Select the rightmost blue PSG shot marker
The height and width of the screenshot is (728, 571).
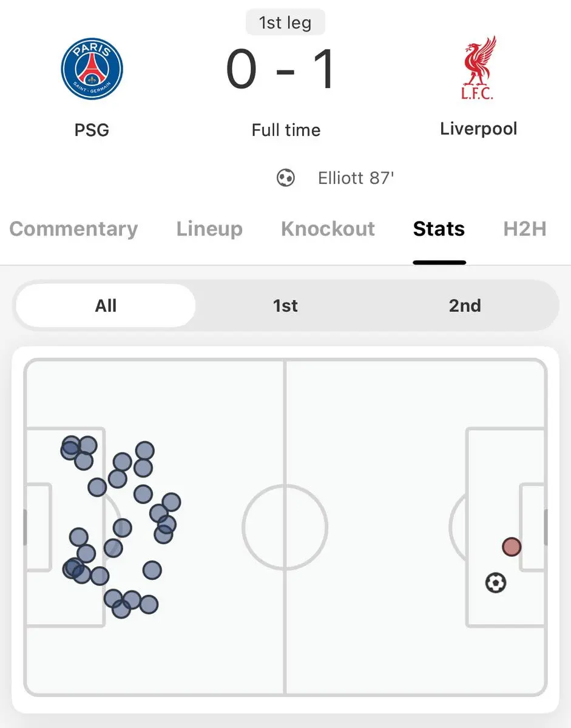pos(171,502)
